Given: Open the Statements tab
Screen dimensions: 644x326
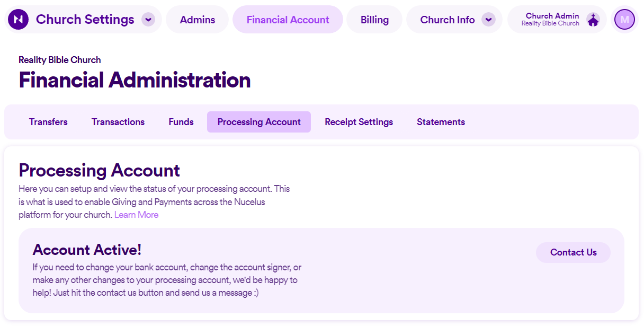Looking at the screenshot, I should 440,121.
